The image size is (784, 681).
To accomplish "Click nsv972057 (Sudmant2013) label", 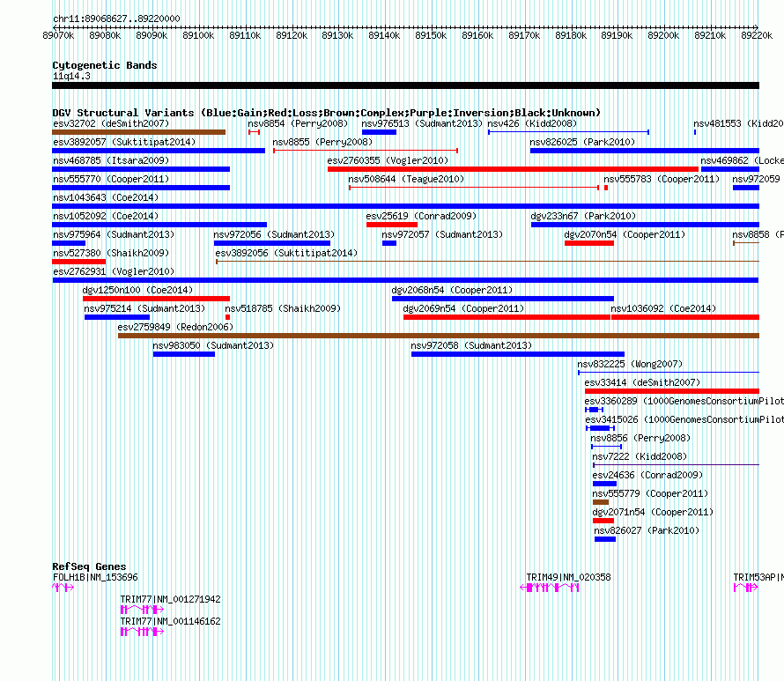I will pos(442,234).
